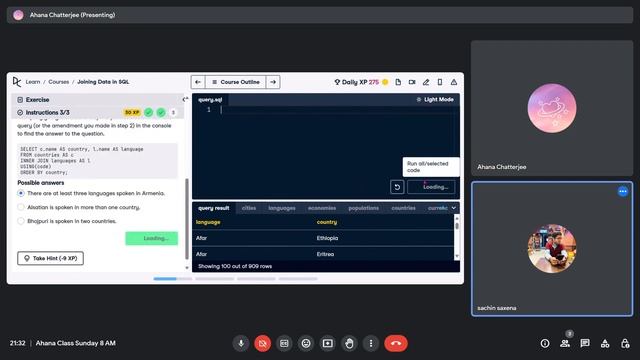Open Joining Data in SQL breadcrumb
This screenshot has width=640, height=360.
point(103,82)
